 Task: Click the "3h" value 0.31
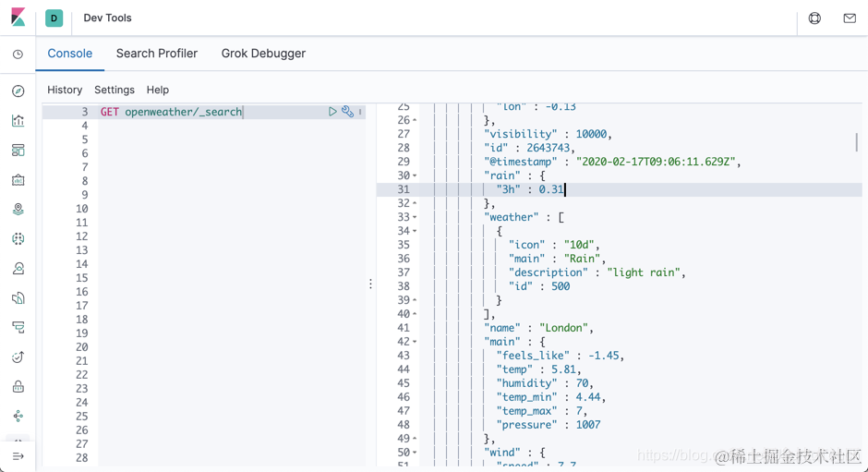tap(550, 189)
